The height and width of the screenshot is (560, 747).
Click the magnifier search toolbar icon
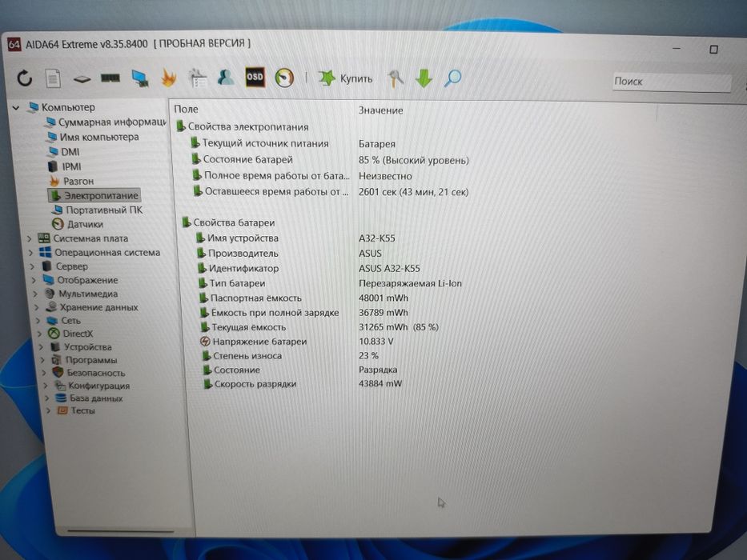point(452,78)
